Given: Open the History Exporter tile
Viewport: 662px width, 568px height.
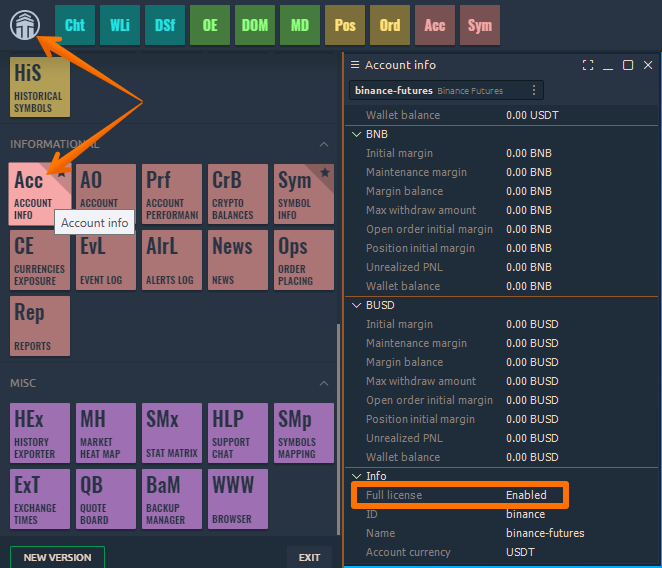Looking at the screenshot, I should tap(40, 432).
